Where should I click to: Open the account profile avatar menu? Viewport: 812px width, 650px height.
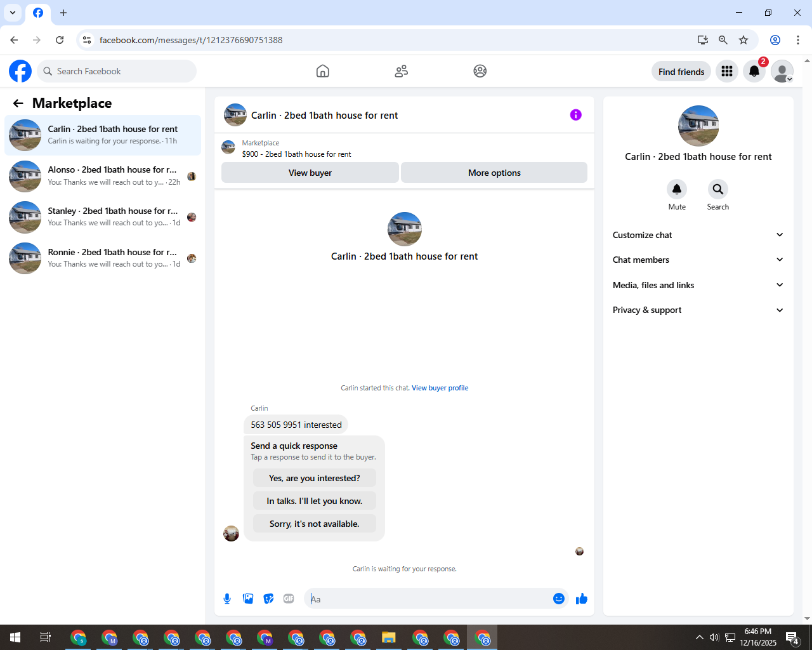click(782, 71)
